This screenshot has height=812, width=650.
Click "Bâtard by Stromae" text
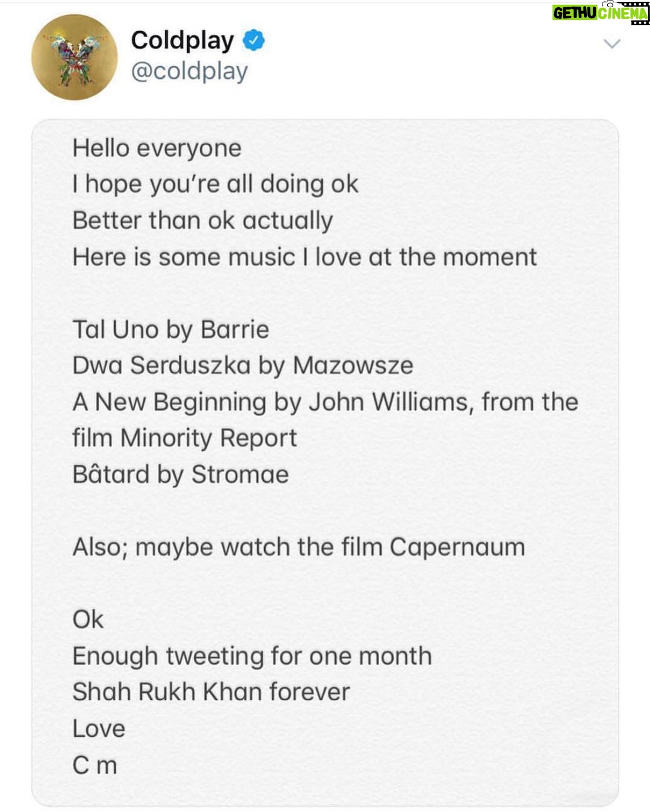[x=180, y=475]
